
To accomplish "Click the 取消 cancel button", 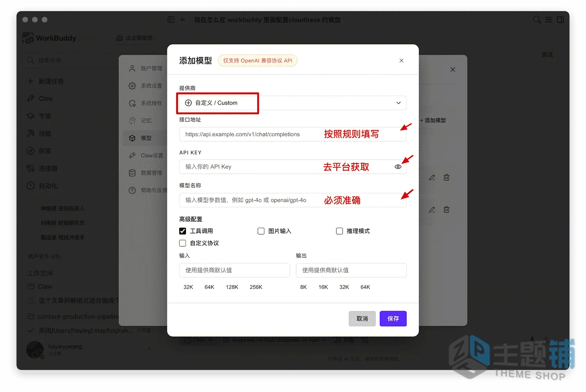I will click(362, 319).
